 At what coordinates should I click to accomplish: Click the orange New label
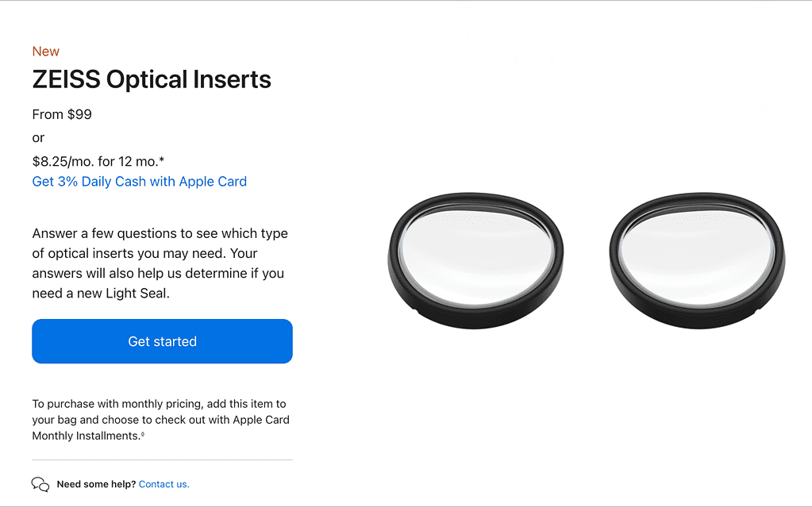[x=45, y=52]
